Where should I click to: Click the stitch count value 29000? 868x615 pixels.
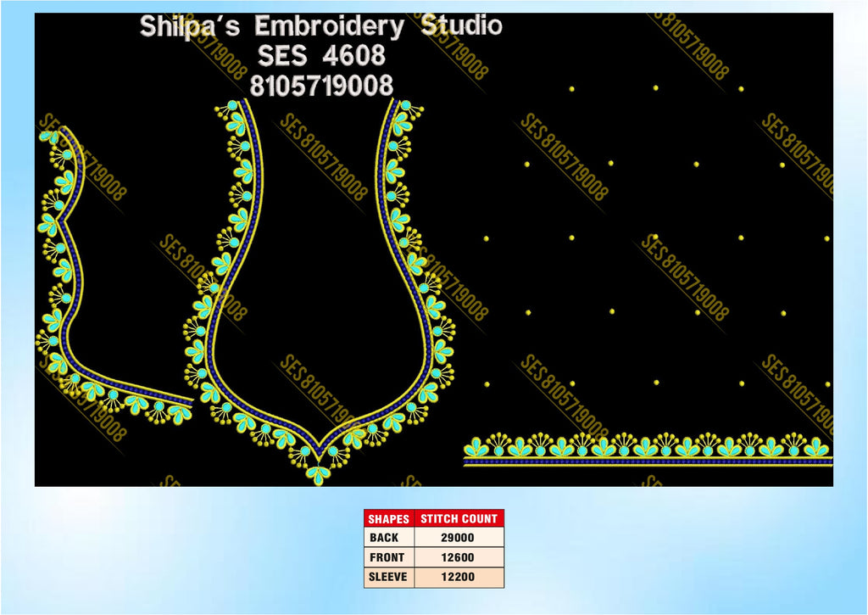click(458, 538)
